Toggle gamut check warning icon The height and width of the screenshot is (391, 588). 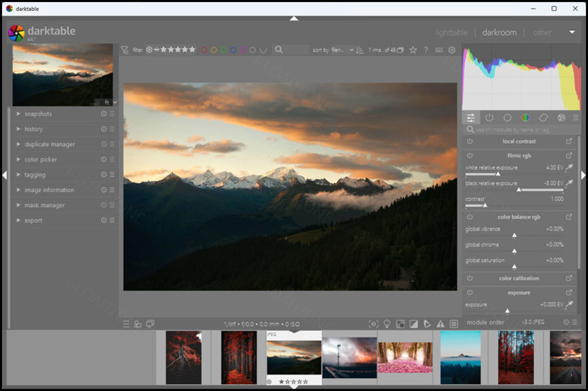click(440, 324)
